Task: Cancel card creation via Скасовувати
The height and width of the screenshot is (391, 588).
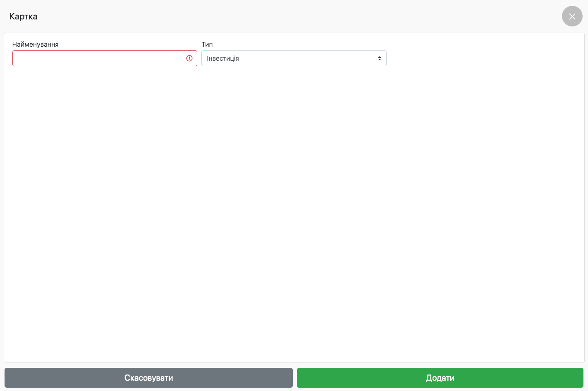Action: coord(148,378)
